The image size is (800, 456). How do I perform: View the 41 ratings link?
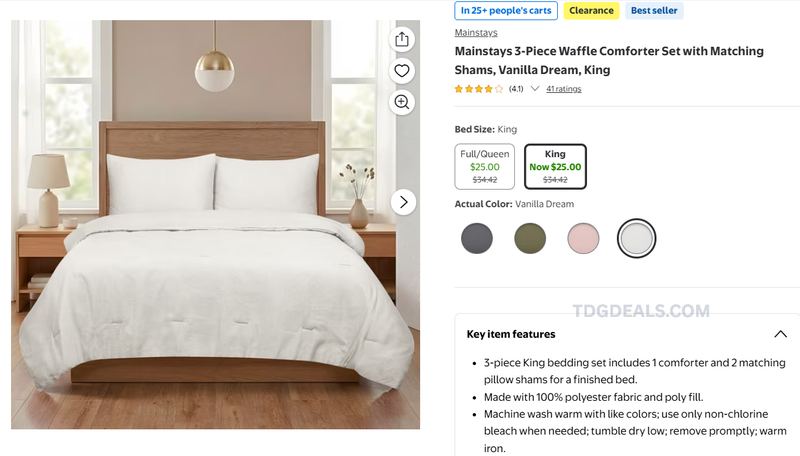coord(564,89)
